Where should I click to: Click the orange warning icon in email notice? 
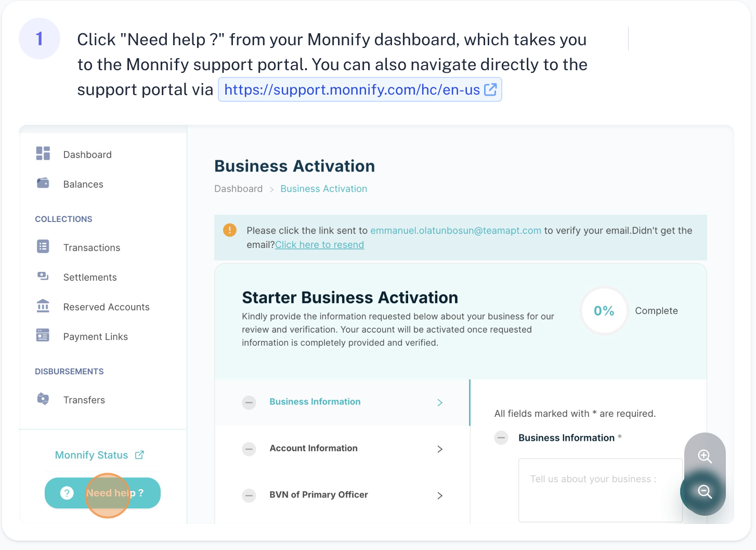(x=230, y=230)
